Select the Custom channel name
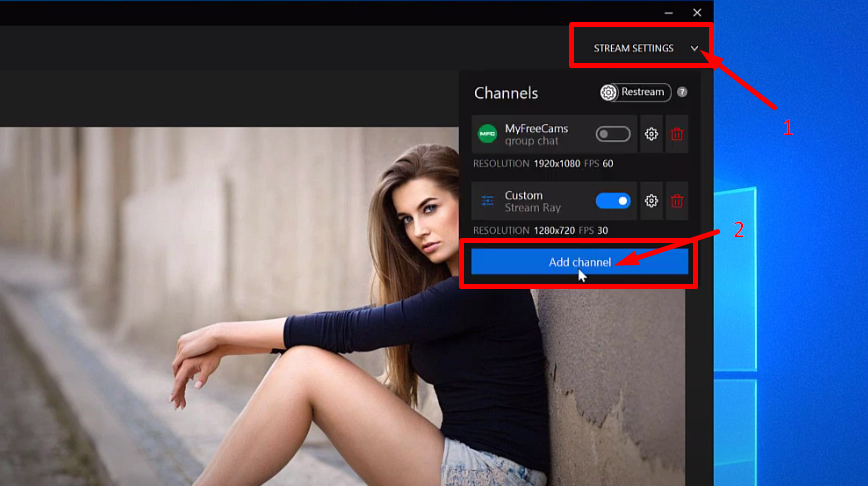 click(x=524, y=195)
